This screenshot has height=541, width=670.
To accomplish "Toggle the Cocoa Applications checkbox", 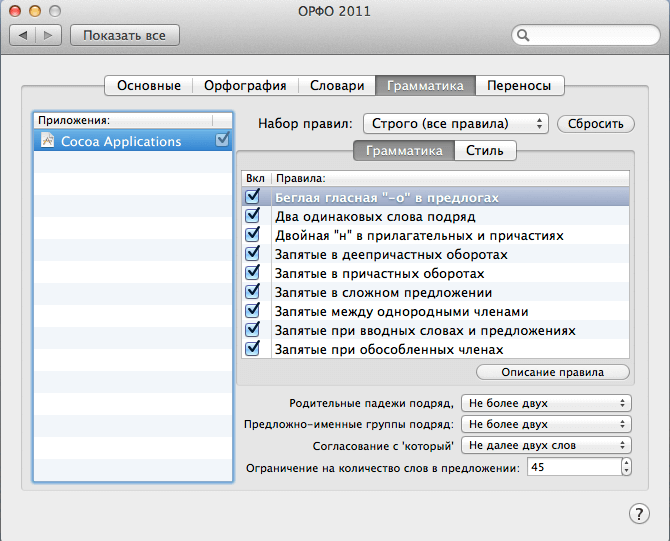I will [x=222, y=139].
